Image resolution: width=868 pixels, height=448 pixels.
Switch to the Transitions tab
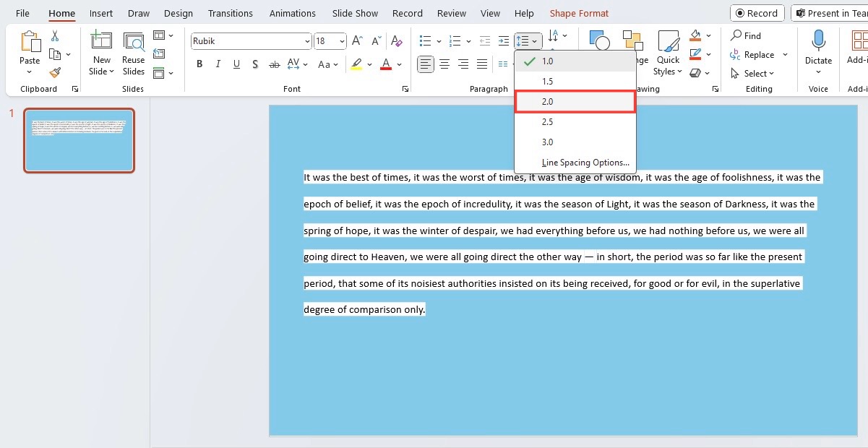coord(231,13)
